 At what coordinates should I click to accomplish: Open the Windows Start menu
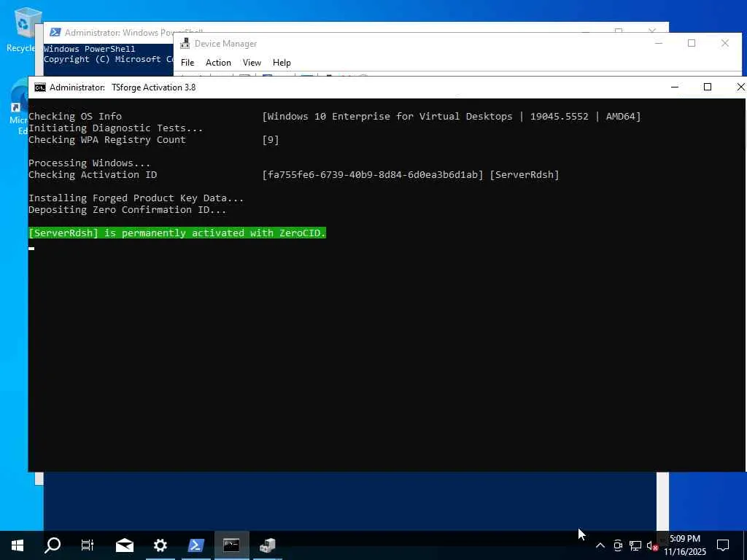[18, 545]
